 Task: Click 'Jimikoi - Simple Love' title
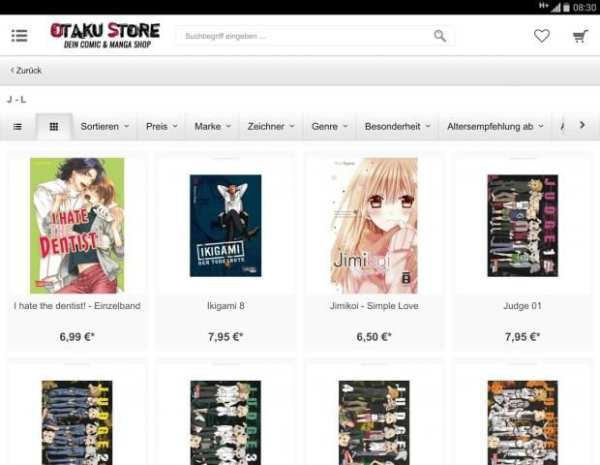pyautogui.click(x=374, y=306)
